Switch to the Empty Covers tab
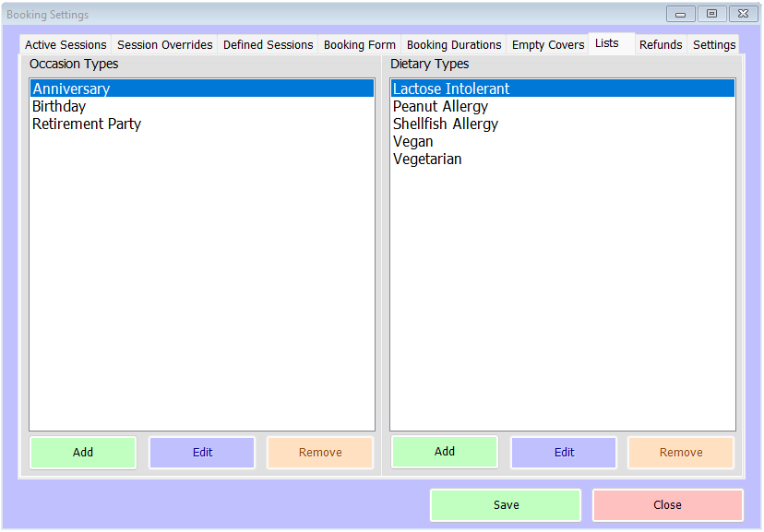 point(548,44)
